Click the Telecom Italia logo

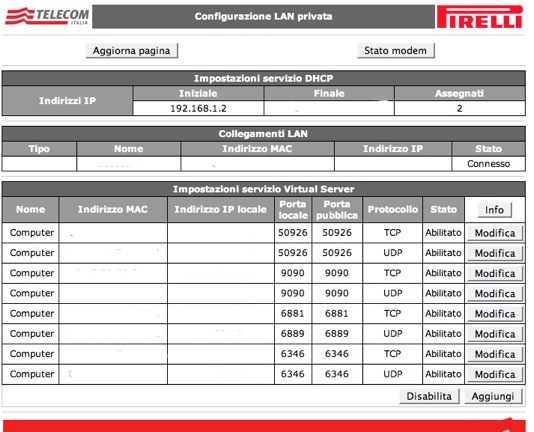click(x=47, y=16)
